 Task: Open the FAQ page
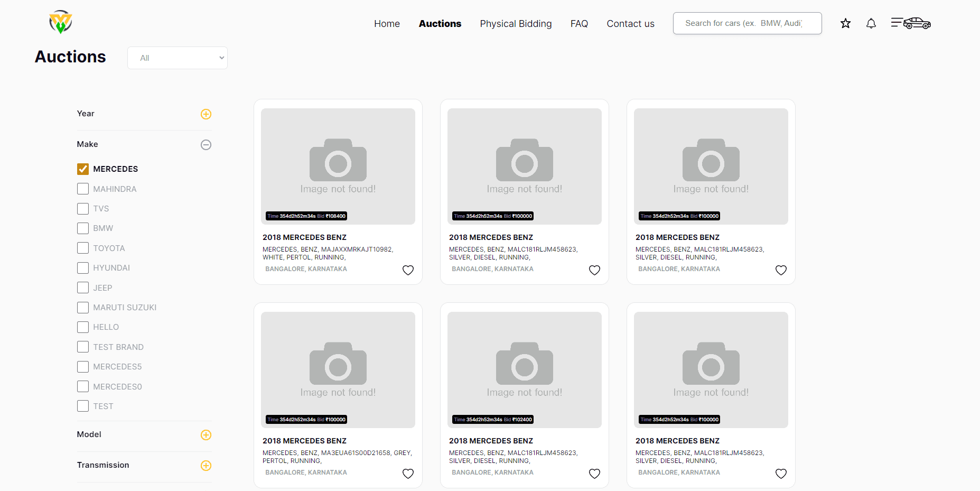tap(579, 24)
